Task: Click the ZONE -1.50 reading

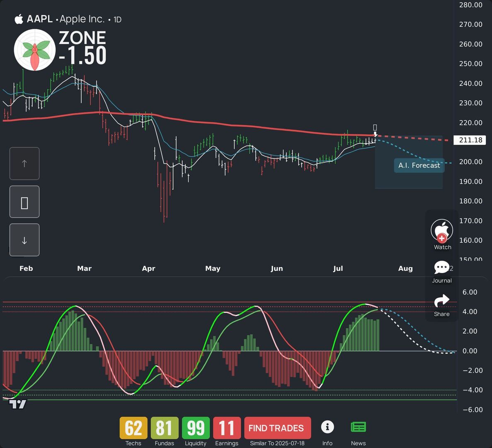Action: pyautogui.click(x=83, y=48)
